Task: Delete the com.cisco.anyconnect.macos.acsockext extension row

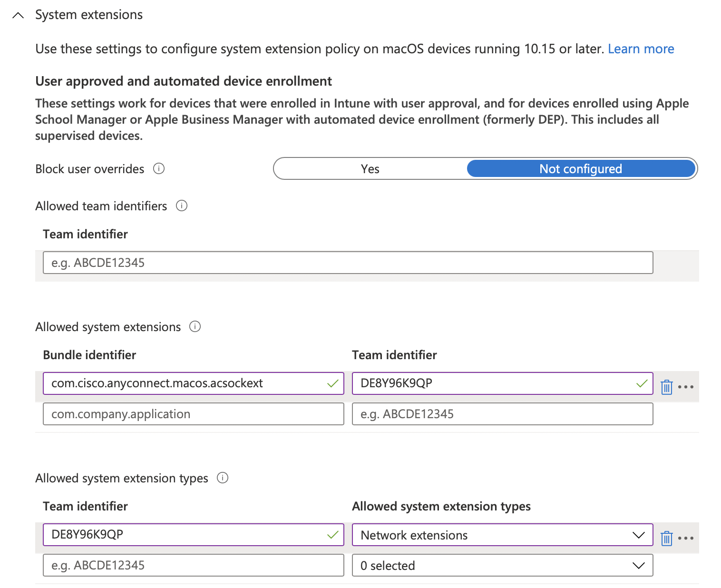Action: pyautogui.click(x=667, y=387)
